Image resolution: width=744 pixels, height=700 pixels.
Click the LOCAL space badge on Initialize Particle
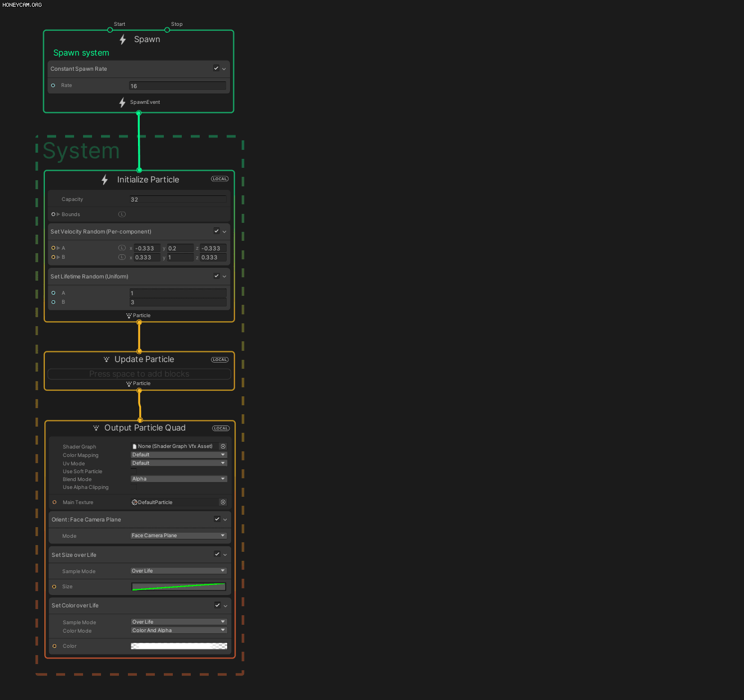click(220, 179)
